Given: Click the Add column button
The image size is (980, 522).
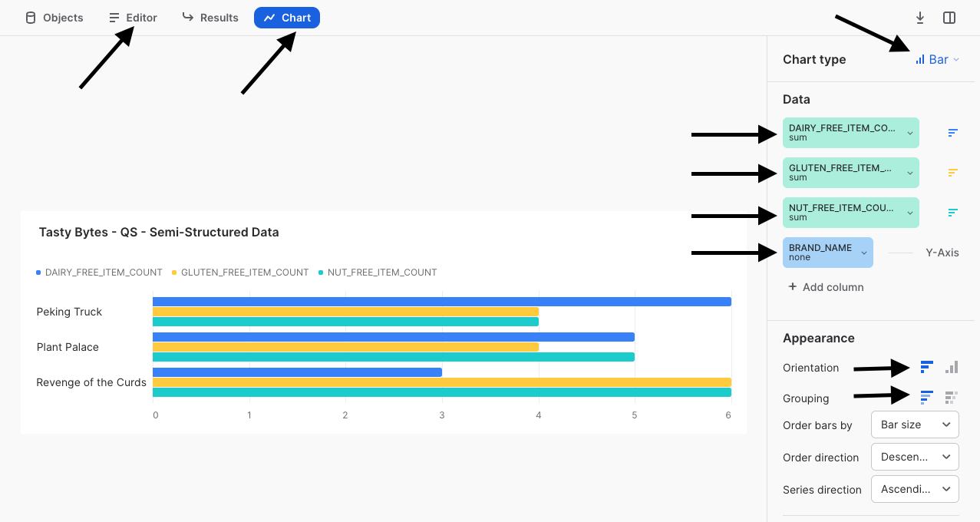Looking at the screenshot, I should [x=826, y=286].
